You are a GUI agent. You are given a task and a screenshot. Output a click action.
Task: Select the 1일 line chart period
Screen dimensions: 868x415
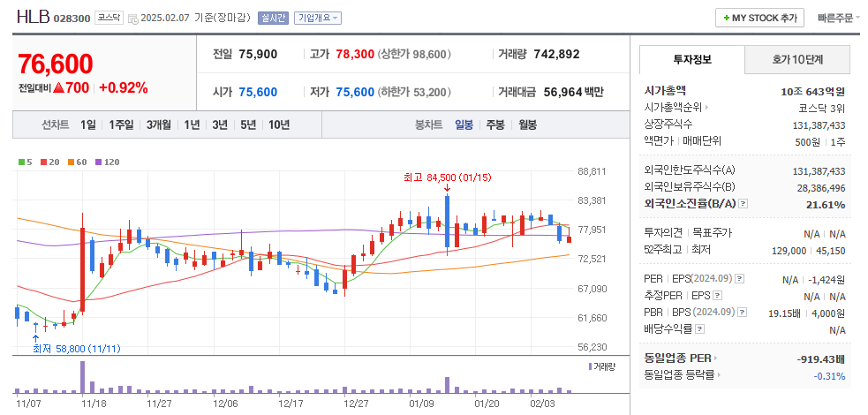(87, 124)
